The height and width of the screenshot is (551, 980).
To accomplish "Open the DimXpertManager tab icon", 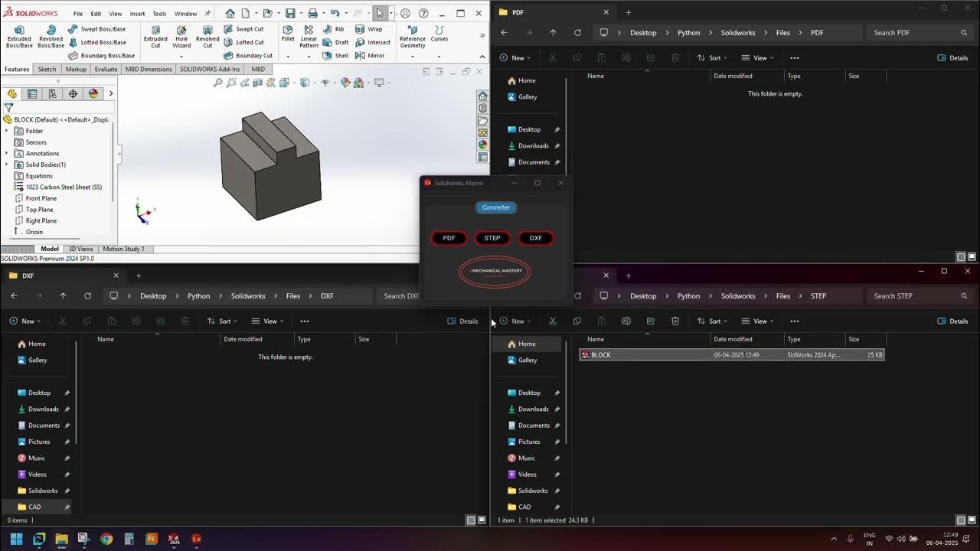I will point(73,93).
